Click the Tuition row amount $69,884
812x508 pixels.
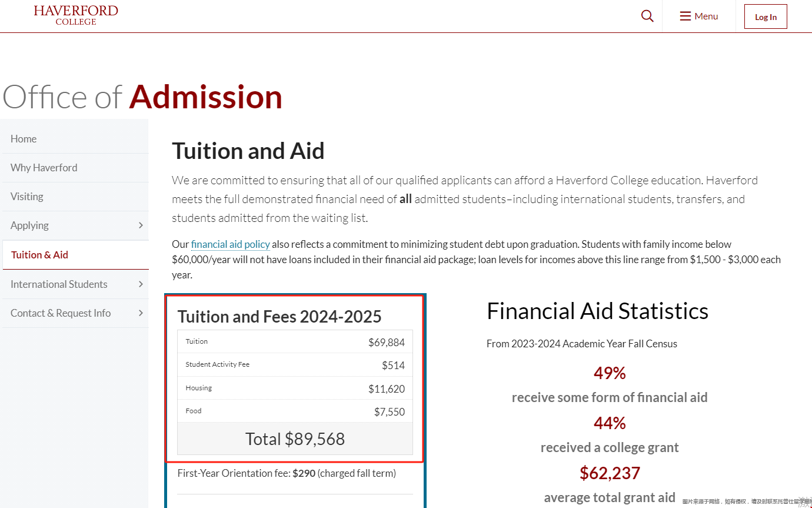[387, 342]
